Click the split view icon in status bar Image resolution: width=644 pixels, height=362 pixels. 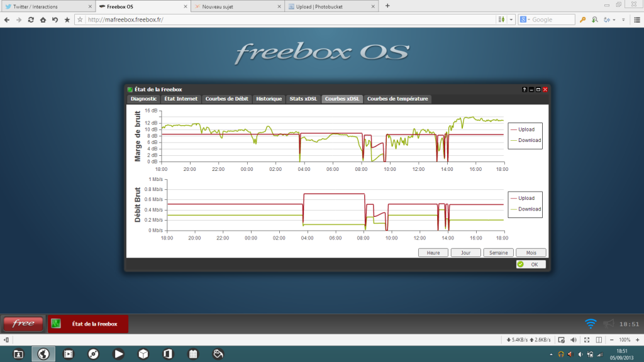(599, 340)
